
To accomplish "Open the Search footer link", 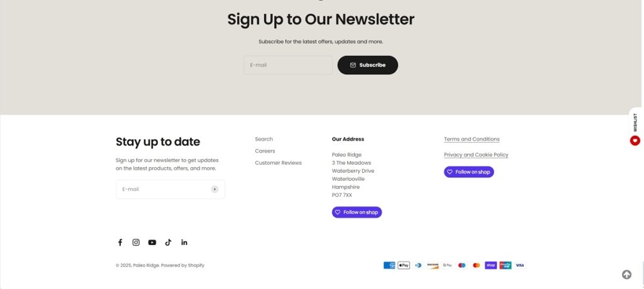I will coord(264,139).
